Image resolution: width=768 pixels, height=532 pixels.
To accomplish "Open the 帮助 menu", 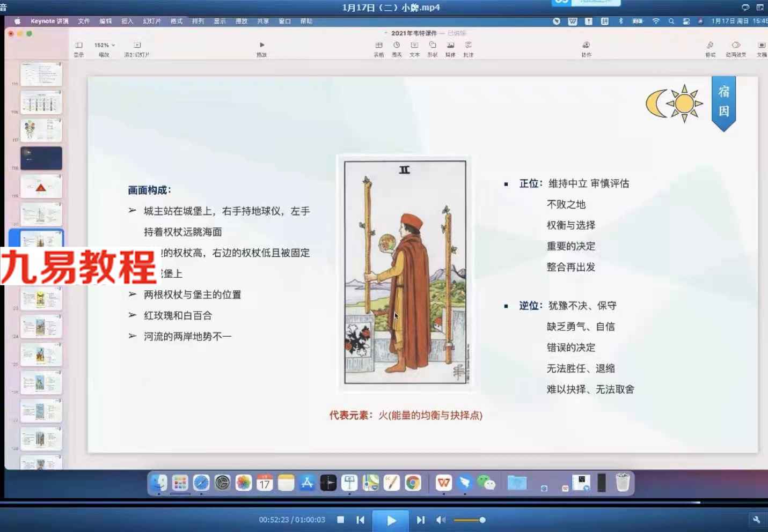I will (306, 21).
